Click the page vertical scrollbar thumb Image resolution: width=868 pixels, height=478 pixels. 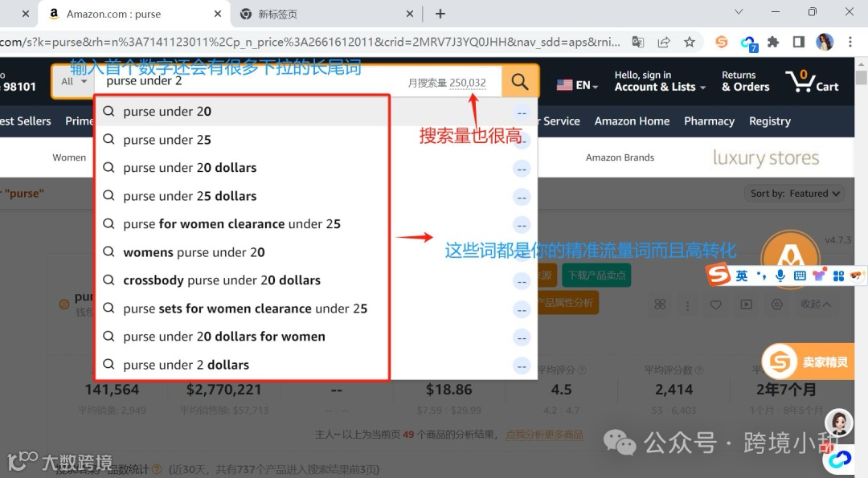(x=862, y=77)
